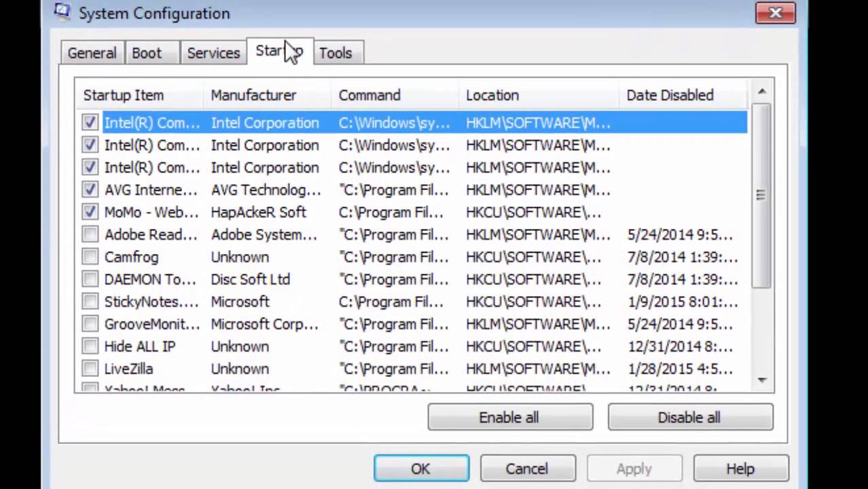The height and width of the screenshot is (489, 868).
Task: Select the Adobe System... manufacturer cell
Action: tap(264, 234)
